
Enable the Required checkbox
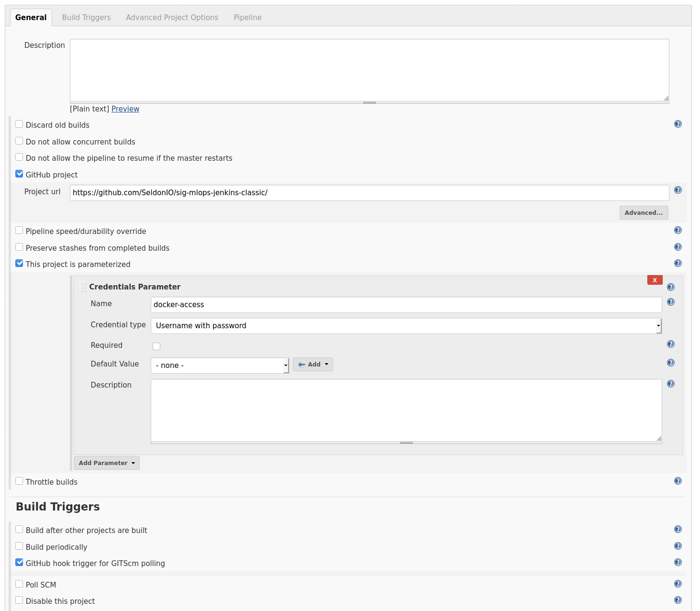point(156,346)
